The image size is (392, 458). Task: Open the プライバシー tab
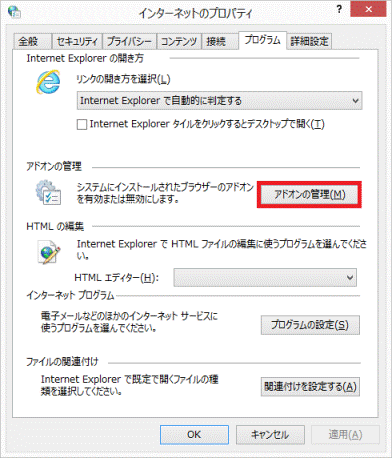129,41
